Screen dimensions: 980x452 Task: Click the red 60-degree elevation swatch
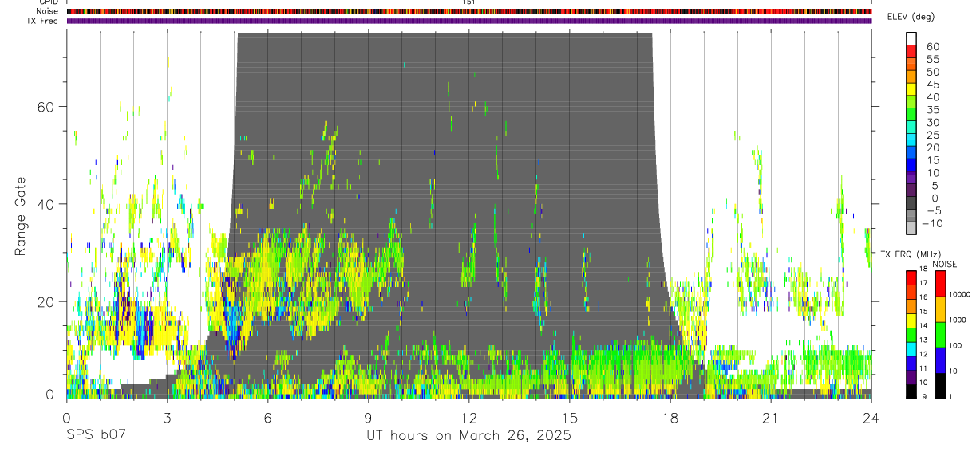[911, 50]
